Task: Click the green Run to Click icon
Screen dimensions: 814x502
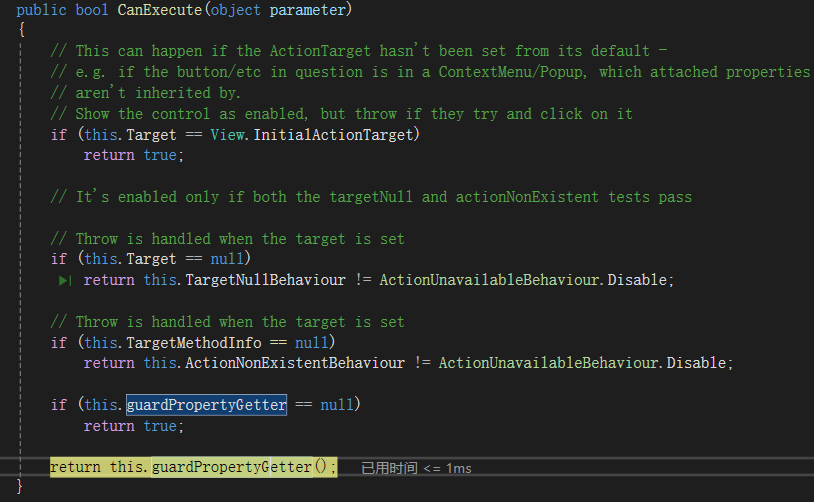Action: click(x=65, y=281)
